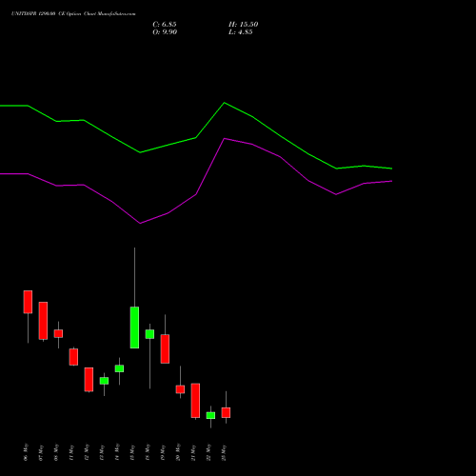Click the low value L: 4.85
476x476 pixels.
(241, 32)
